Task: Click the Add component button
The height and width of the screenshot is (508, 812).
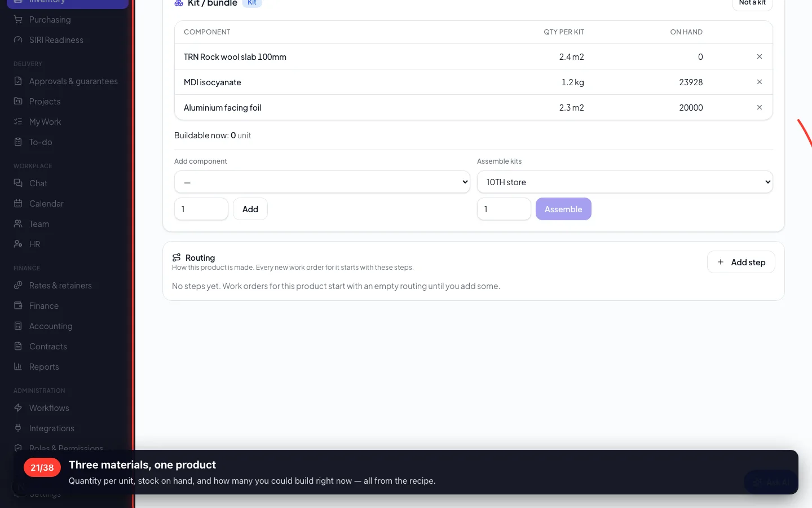Action: [x=250, y=209]
